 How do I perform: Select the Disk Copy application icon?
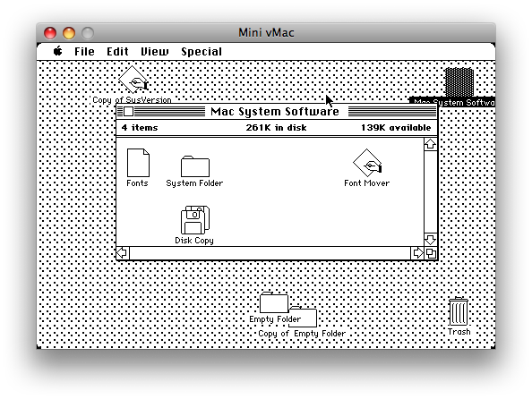pyautogui.click(x=194, y=220)
